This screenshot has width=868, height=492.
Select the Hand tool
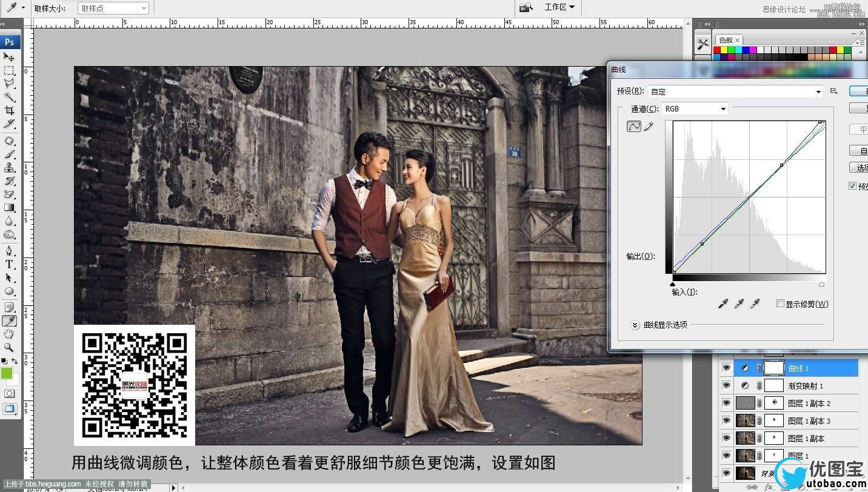(9, 334)
